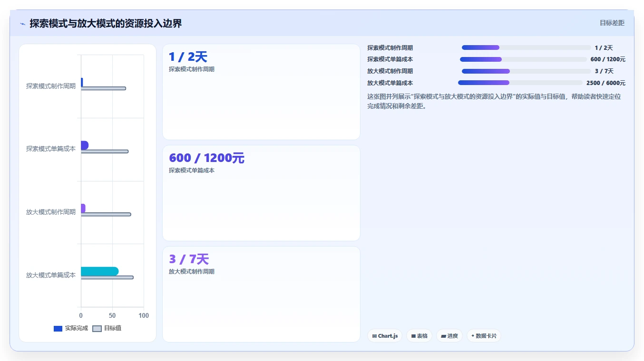This screenshot has width=644, height=361.
Task: Click the 探索模式单篇成本 progress bar
Action: coord(523,59)
